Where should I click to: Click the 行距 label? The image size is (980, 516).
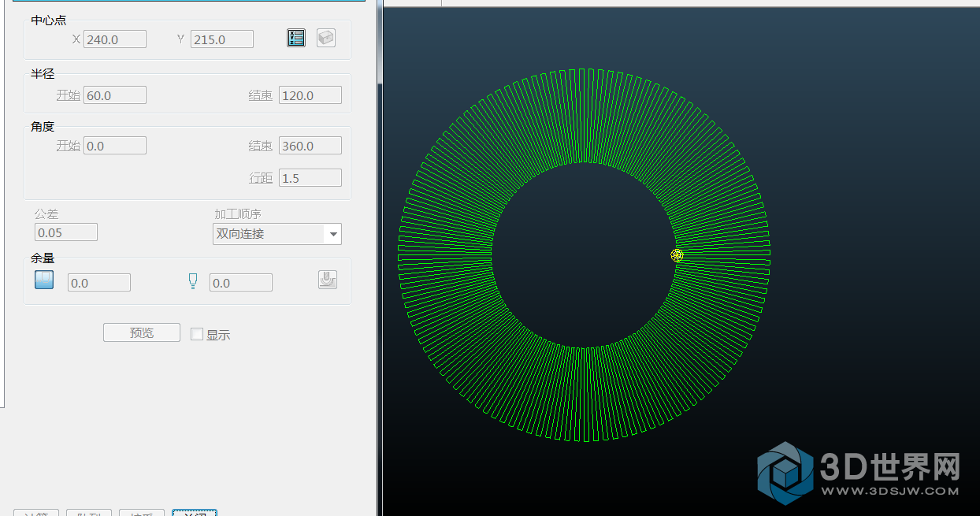(261, 178)
